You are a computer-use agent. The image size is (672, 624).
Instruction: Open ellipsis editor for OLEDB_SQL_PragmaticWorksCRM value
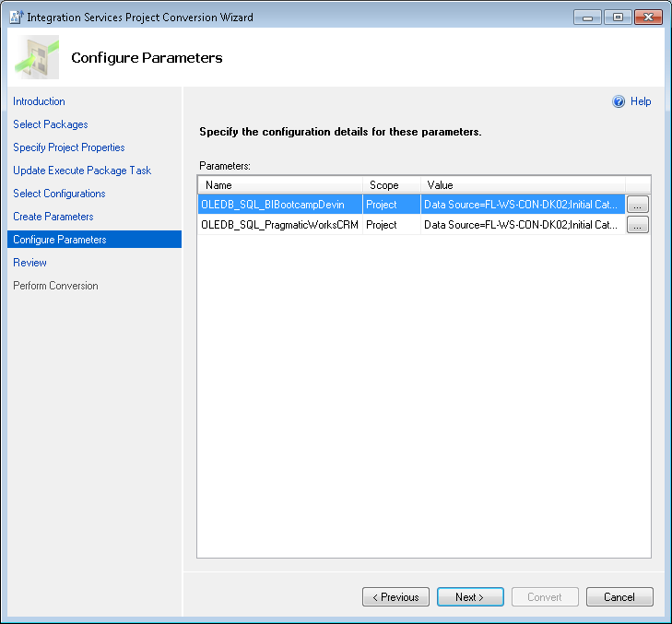coord(638,225)
